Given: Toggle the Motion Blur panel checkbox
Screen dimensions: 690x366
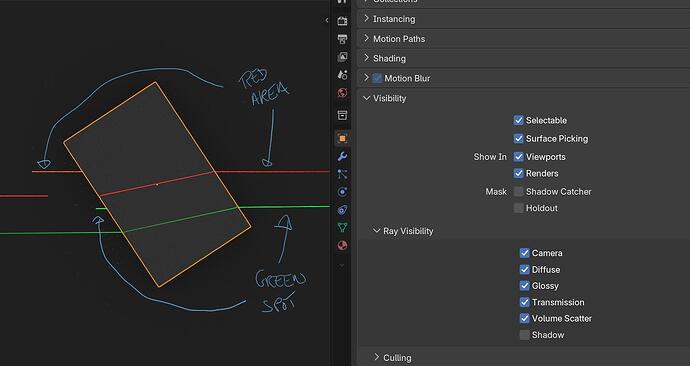Looking at the screenshot, I should (x=377, y=78).
